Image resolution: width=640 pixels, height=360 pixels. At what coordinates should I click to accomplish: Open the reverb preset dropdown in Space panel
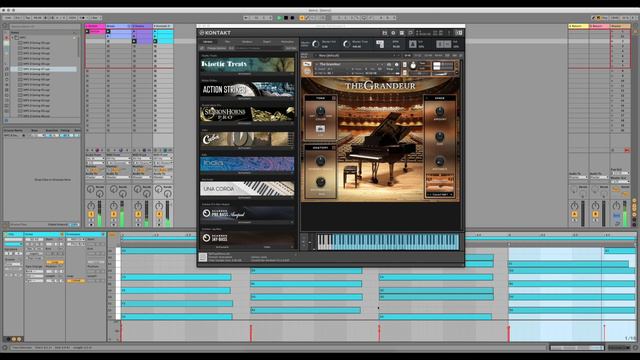point(440,194)
